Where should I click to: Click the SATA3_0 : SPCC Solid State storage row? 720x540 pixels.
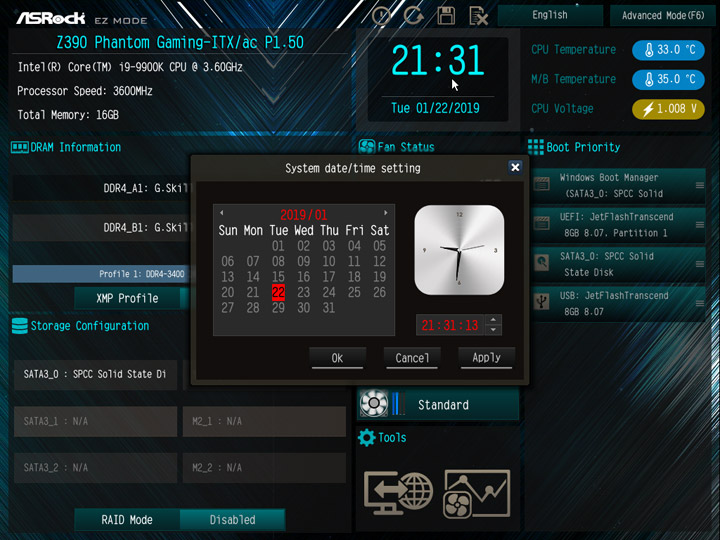coord(95,375)
